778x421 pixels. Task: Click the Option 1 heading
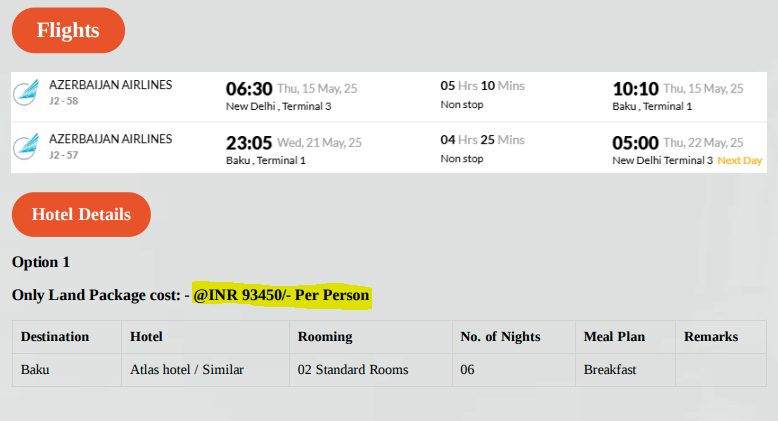coord(41,262)
